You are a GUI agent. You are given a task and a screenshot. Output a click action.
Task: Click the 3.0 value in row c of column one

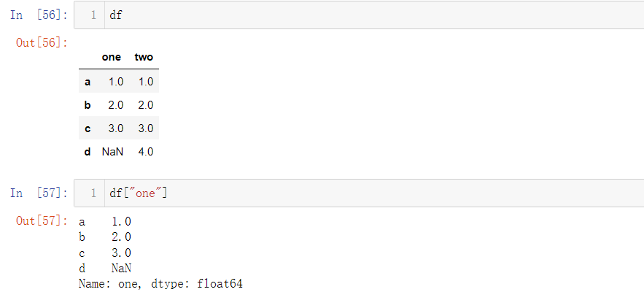pos(116,128)
